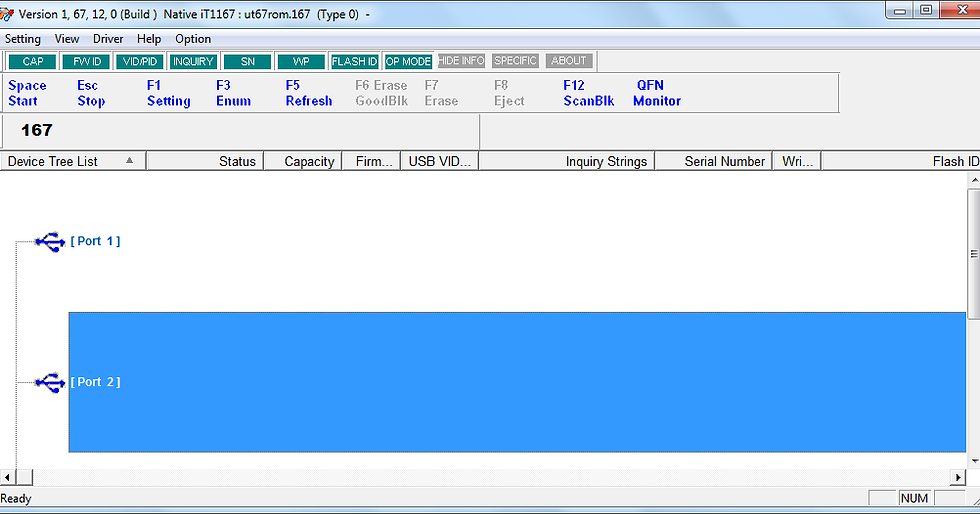Toggle the INQUIRY info button
This screenshot has height=514, width=980.
pos(193,61)
